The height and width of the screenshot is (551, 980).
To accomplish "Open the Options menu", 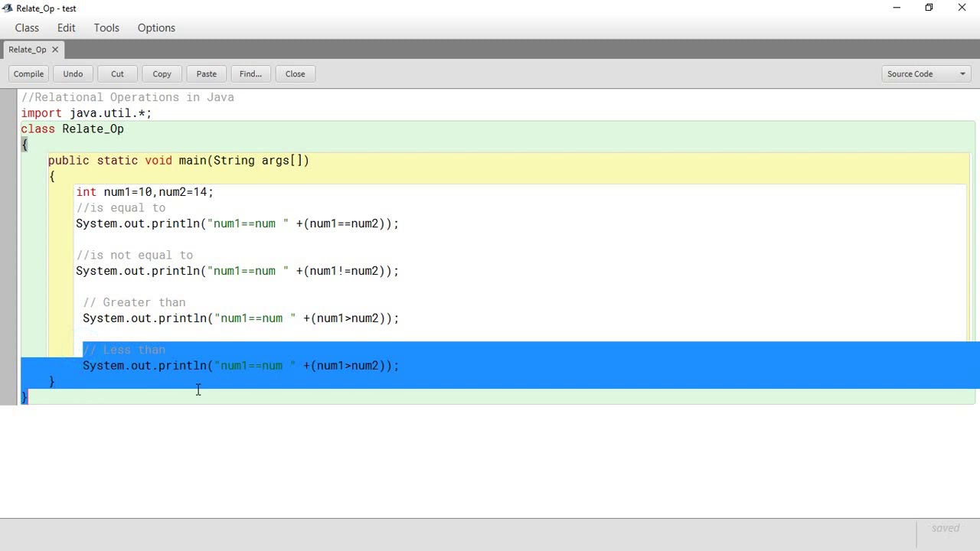I will tap(156, 28).
